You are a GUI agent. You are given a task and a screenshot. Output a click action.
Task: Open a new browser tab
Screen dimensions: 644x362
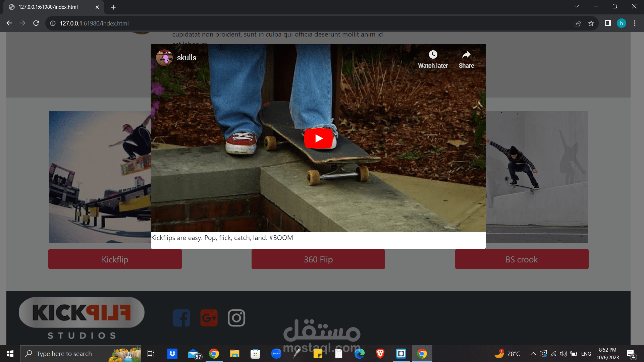113,7
